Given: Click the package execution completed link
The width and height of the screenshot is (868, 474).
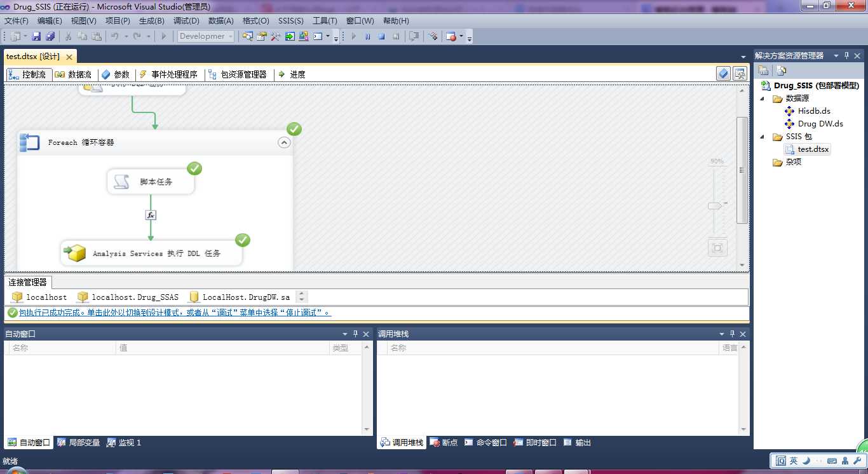Looking at the screenshot, I should click(x=175, y=313).
